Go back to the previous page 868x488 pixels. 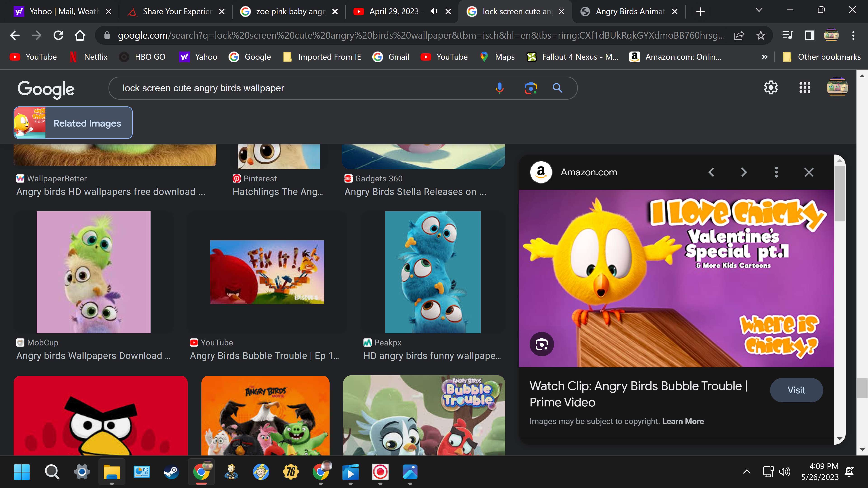click(x=15, y=35)
